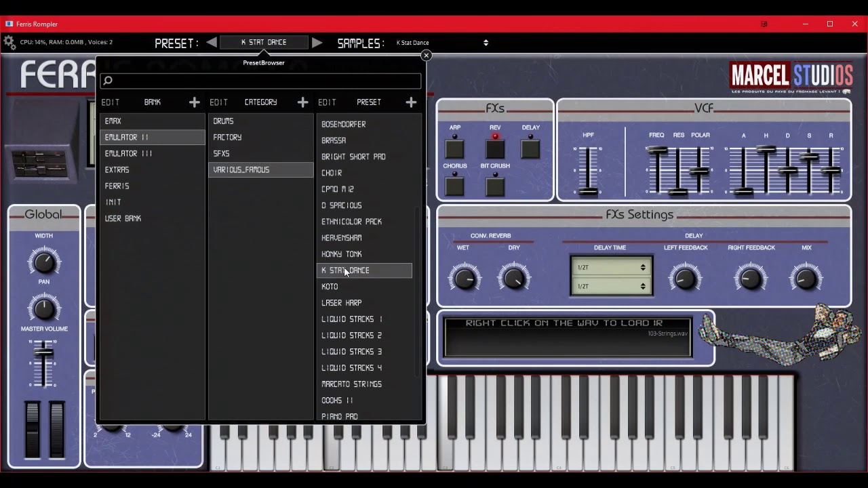This screenshot has width=868, height=488.
Task: Load the Bosendorfer preset
Action: pyautogui.click(x=365, y=124)
